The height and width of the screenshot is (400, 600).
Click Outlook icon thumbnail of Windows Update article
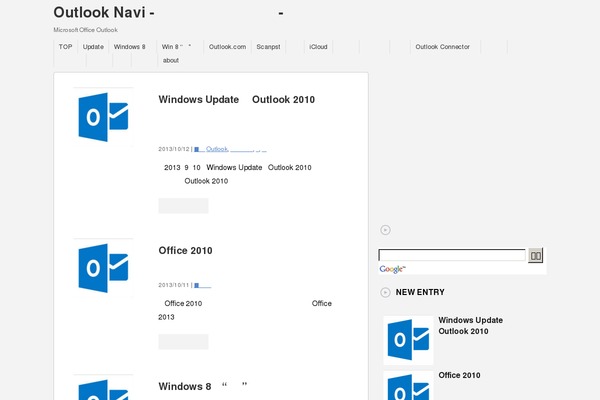103,117
